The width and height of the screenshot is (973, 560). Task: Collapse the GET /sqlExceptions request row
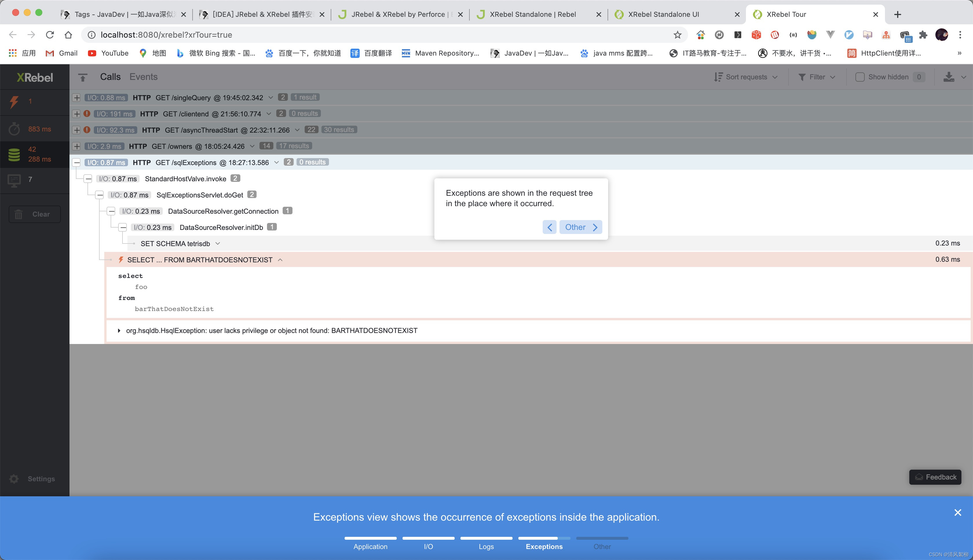[77, 163]
